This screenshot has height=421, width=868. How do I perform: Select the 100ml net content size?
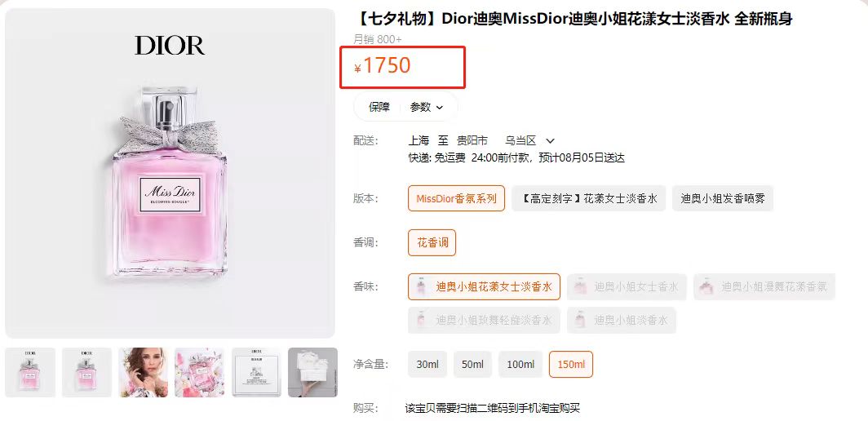(x=520, y=365)
